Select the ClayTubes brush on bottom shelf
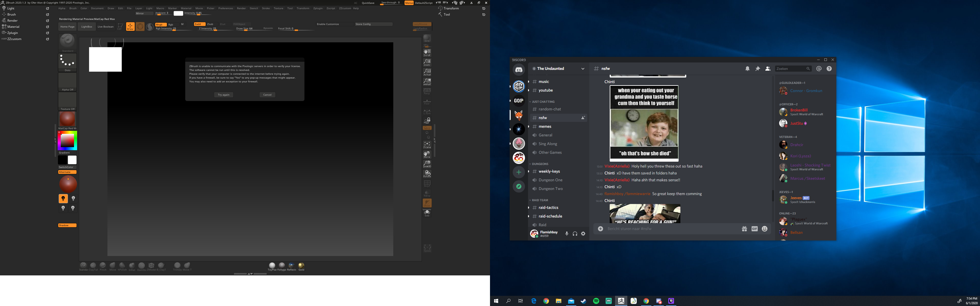The width and height of the screenshot is (980, 306). coord(93,266)
